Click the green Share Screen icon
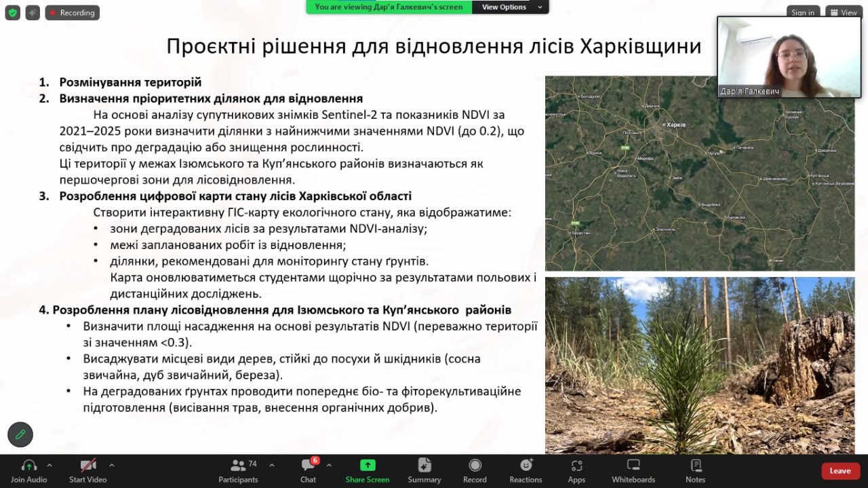The height and width of the screenshot is (488, 868). point(368,466)
